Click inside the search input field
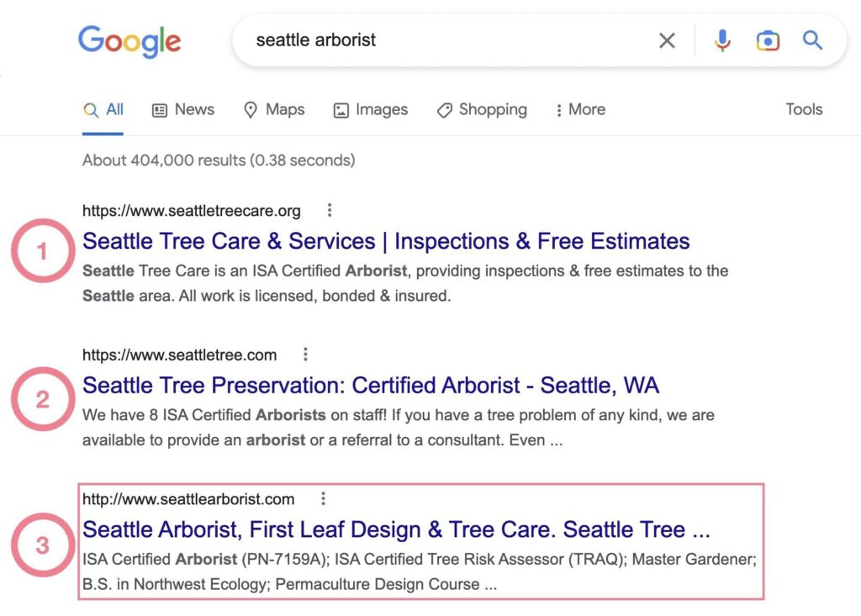 click(x=420, y=39)
